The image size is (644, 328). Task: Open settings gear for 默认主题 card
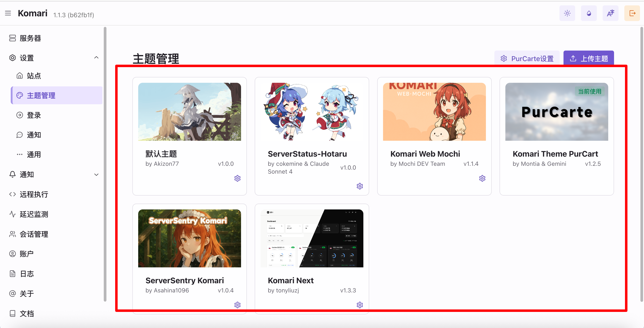point(237,178)
